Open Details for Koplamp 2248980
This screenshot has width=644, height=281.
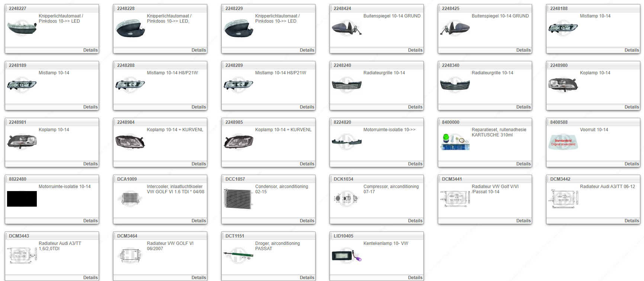pyautogui.click(x=631, y=107)
